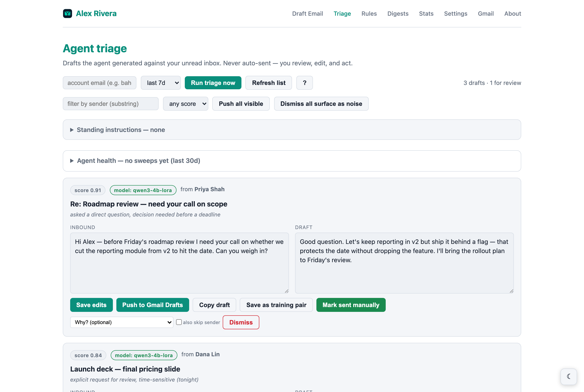Click the '3 drafts · 1 for review' status text
This screenshot has width=584, height=392.
[x=492, y=83]
